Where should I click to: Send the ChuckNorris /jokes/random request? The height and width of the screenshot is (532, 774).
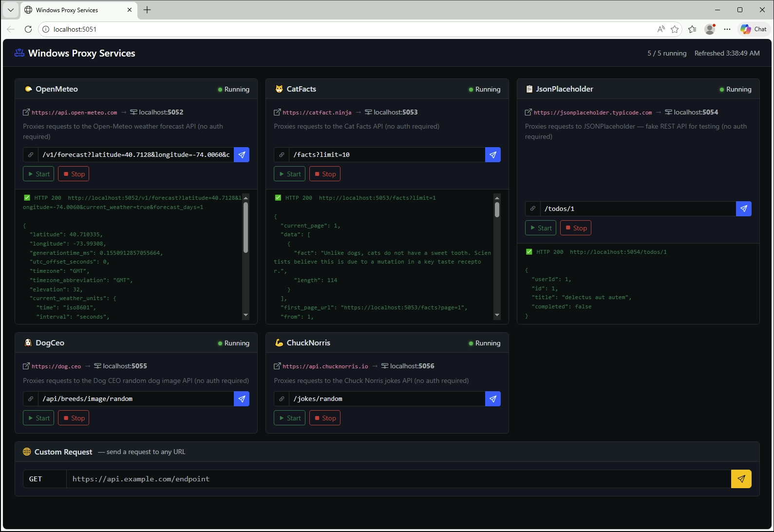[x=493, y=399]
